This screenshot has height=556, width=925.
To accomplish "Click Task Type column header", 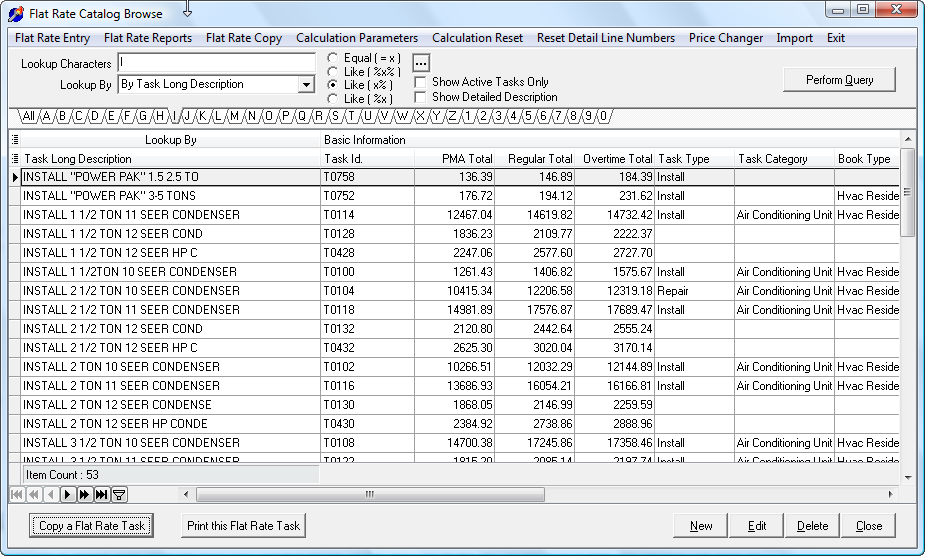I will 694,159.
